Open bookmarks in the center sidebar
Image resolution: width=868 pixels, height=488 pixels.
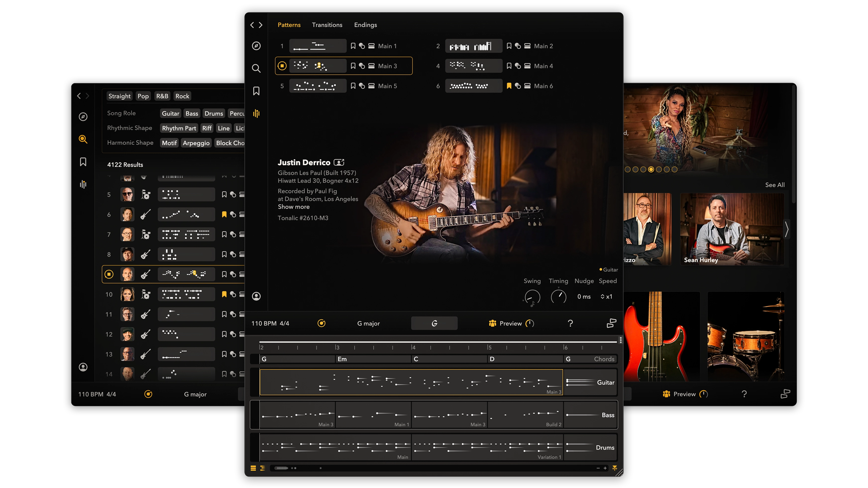click(256, 91)
